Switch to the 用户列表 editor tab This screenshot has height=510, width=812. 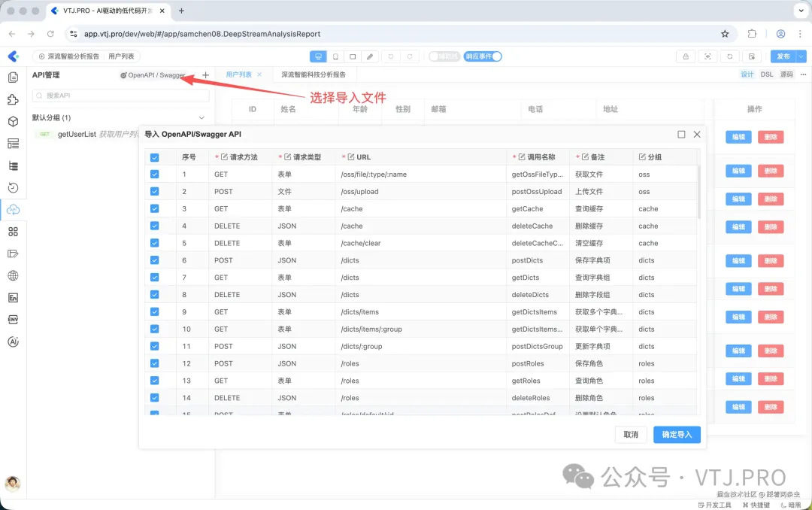click(x=239, y=74)
